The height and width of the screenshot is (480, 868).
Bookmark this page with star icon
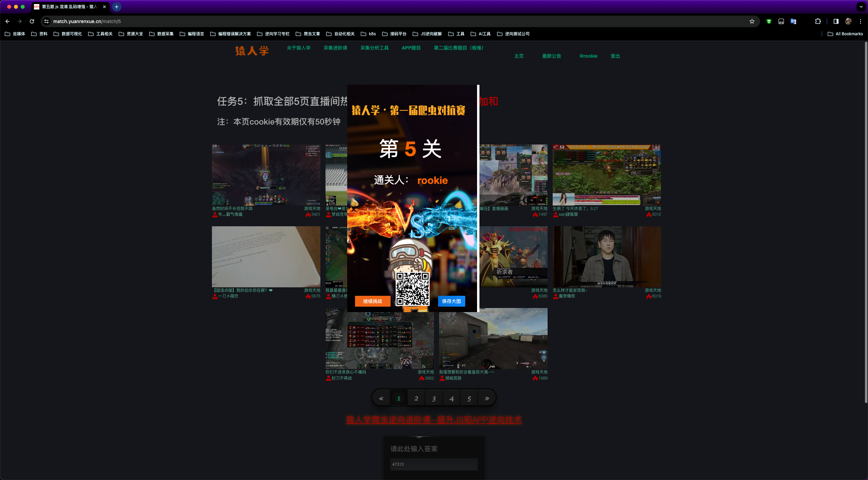[752, 21]
